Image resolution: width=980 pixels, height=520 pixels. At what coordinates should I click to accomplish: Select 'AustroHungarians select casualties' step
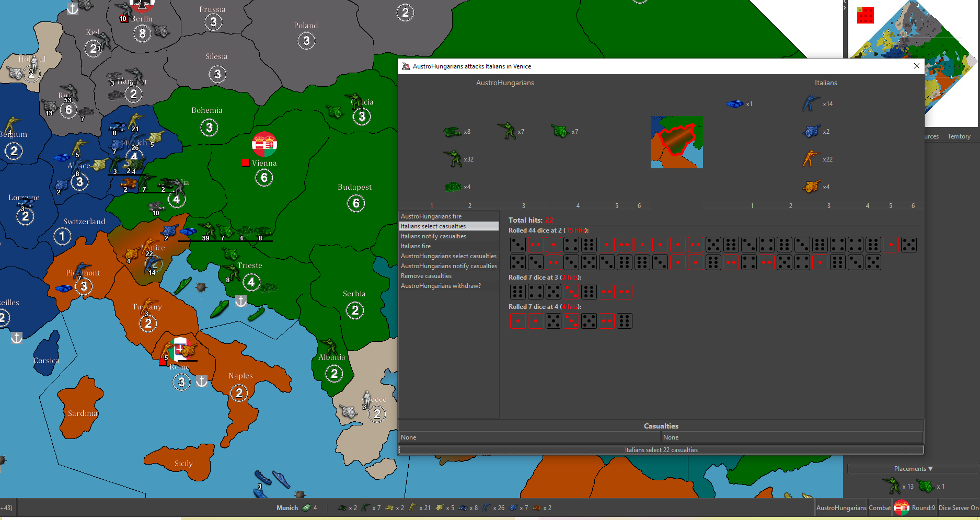(x=449, y=256)
